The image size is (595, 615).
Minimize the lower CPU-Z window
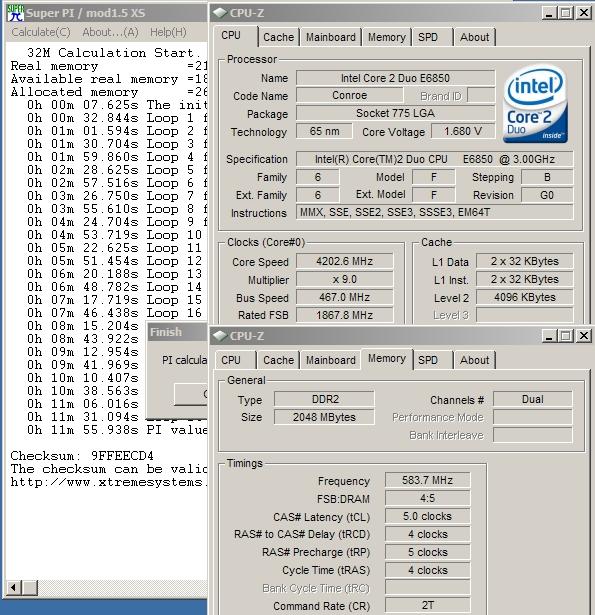tap(549, 336)
